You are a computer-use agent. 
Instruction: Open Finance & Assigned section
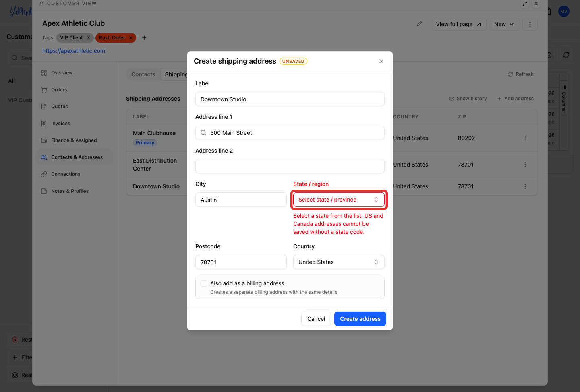coord(75,140)
